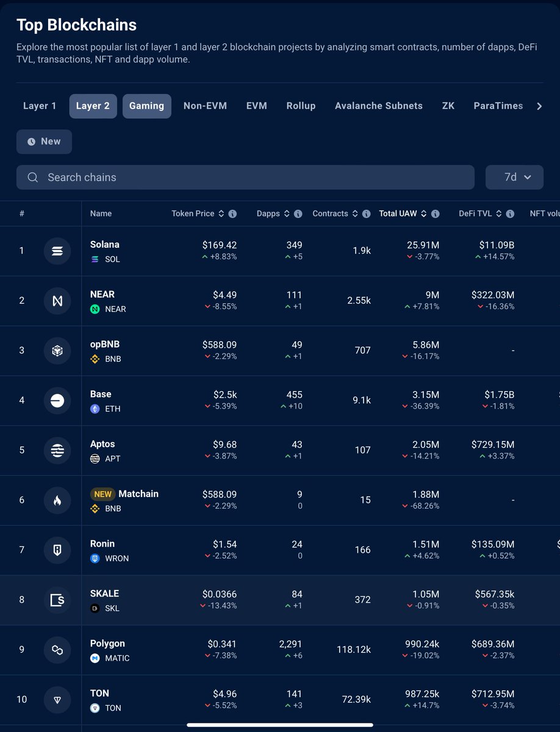This screenshot has width=560, height=732.
Task: Open Ronin chain logo icon
Action: [x=57, y=550]
